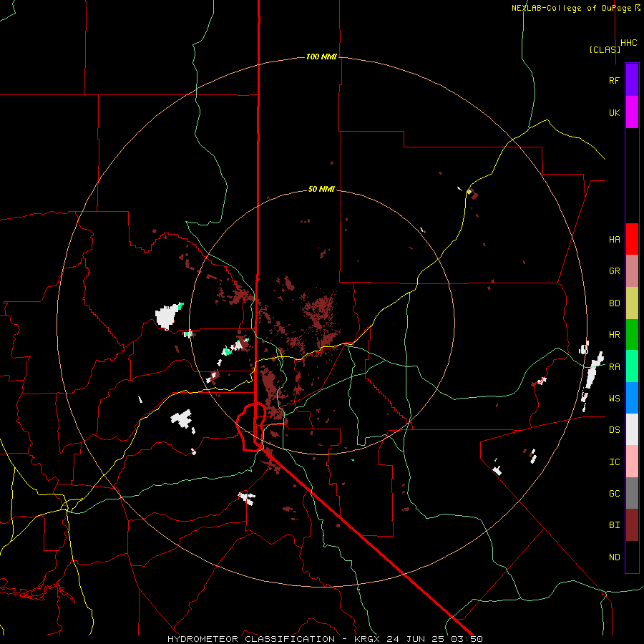Screen dimensions: 644x644
Task: Click the 100 NMI range ring label
Action: tap(321, 57)
